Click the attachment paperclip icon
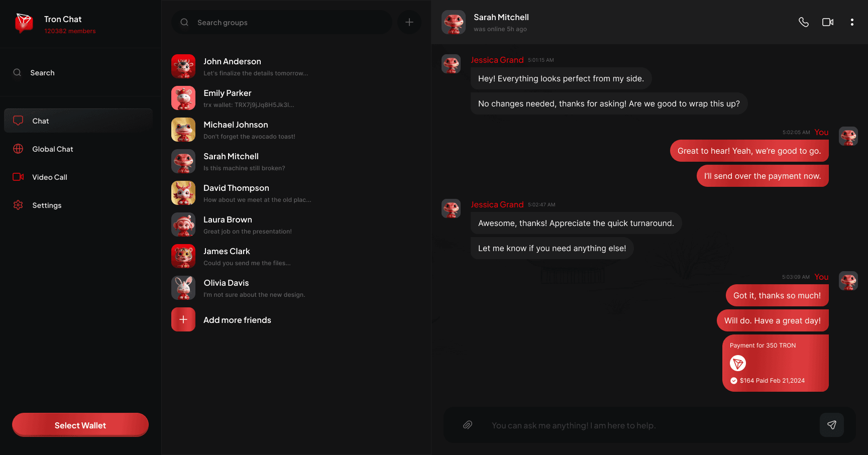Viewport: 868px width, 455px height. pos(468,425)
